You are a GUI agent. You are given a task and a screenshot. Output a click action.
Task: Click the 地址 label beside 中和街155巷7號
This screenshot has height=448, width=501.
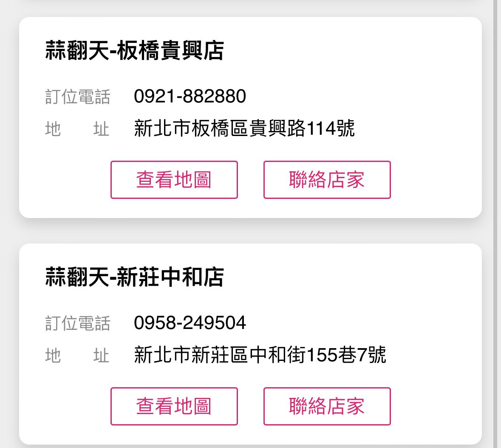[77, 355]
